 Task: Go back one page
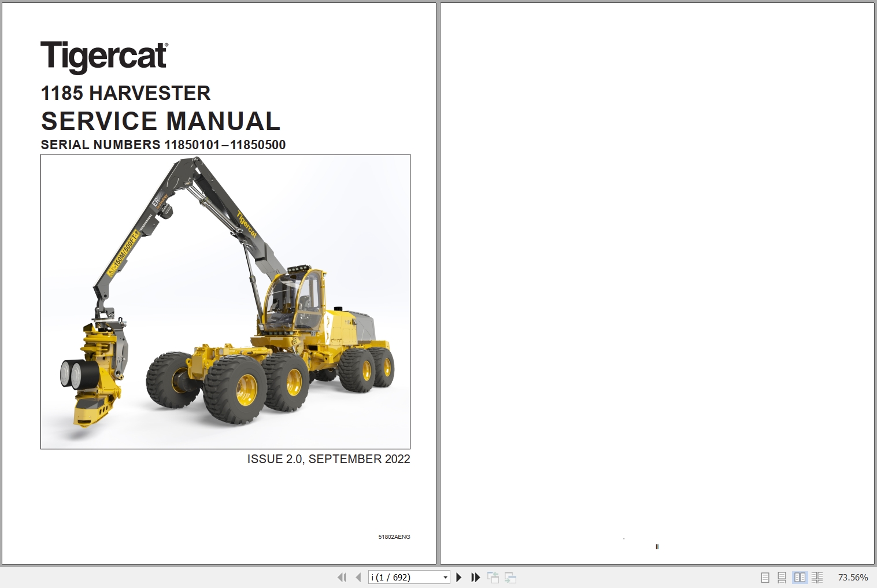pyautogui.click(x=358, y=577)
